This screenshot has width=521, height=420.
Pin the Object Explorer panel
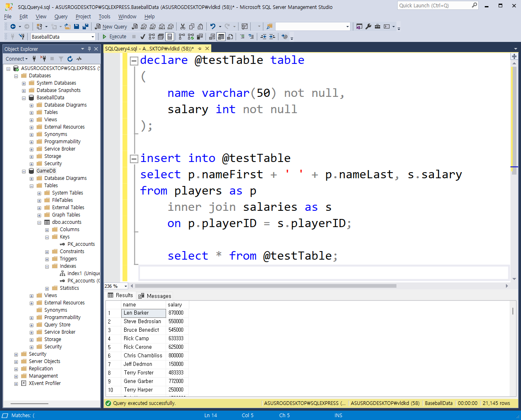(x=89, y=49)
